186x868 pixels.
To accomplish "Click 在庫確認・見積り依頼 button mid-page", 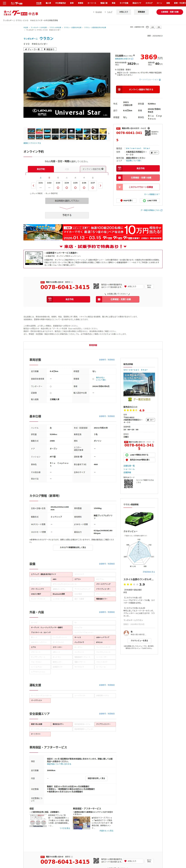I will click(x=118, y=299).
